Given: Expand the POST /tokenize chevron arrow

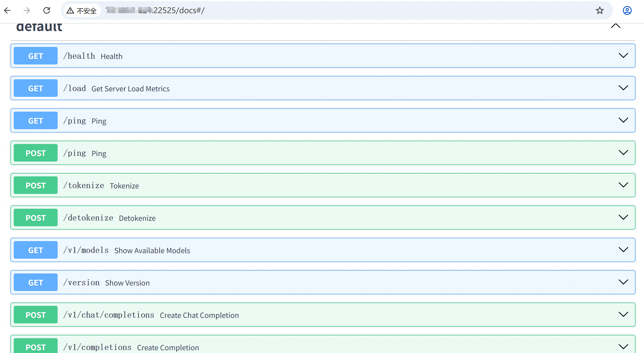Looking at the screenshot, I should pyautogui.click(x=623, y=185).
